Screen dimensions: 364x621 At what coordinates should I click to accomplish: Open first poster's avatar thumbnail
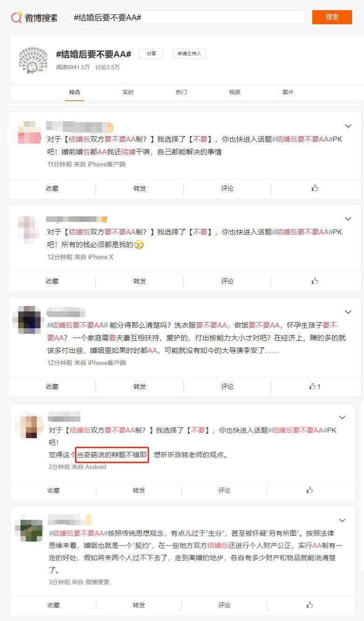(29, 133)
